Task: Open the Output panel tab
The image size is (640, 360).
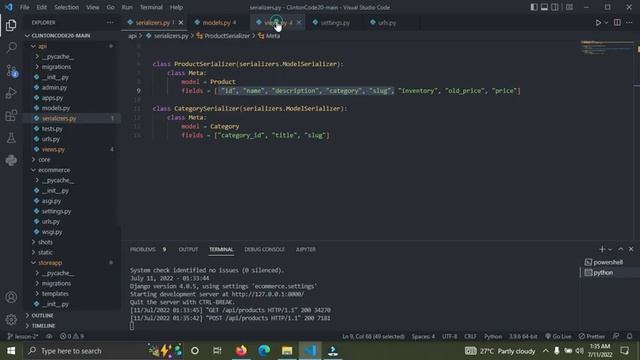Action: (x=188, y=249)
